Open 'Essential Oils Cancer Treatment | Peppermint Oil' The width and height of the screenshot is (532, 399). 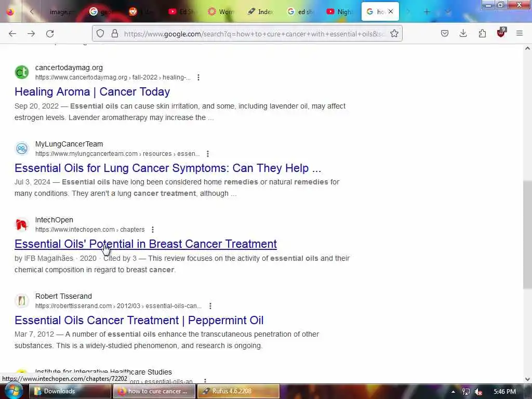click(x=139, y=320)
